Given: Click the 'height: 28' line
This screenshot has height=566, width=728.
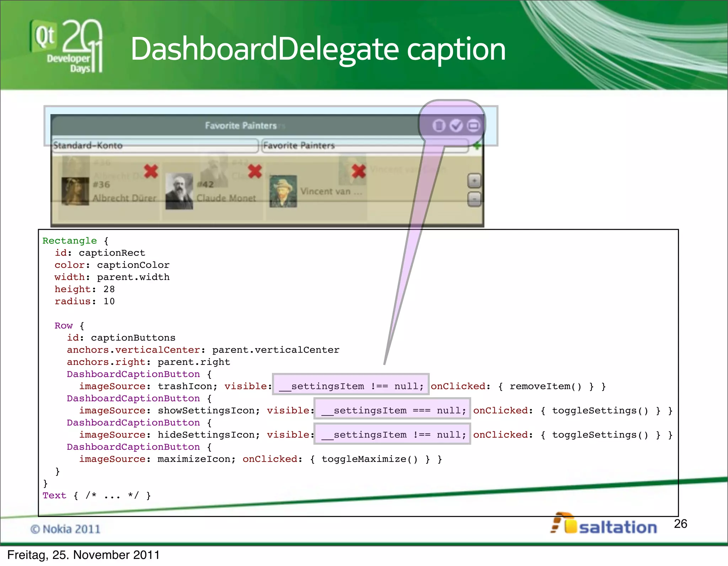Looking at the screenshot, I should click(x=85, y=289).
